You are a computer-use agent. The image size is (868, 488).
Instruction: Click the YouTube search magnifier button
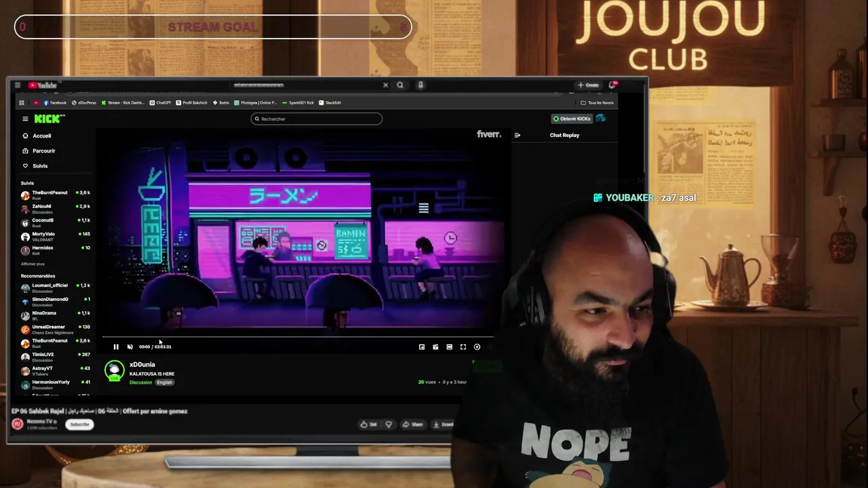point(400,85)
